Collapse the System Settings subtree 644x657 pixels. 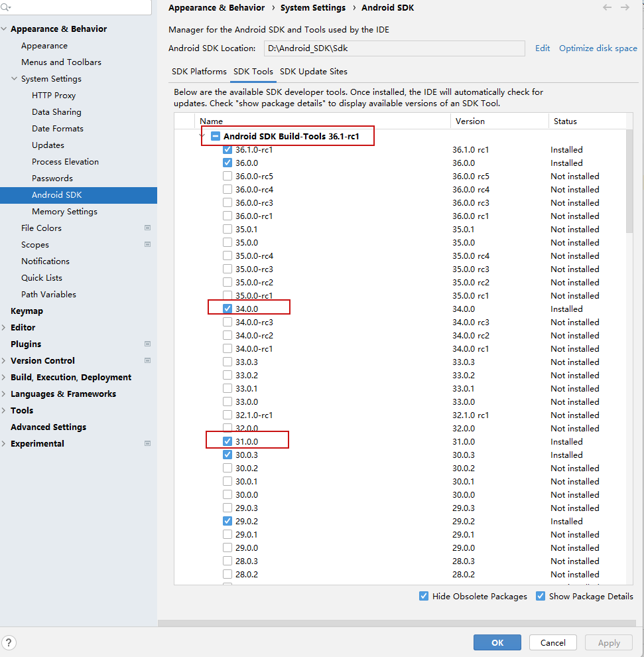pyautogui.click(x=14, y=79)
